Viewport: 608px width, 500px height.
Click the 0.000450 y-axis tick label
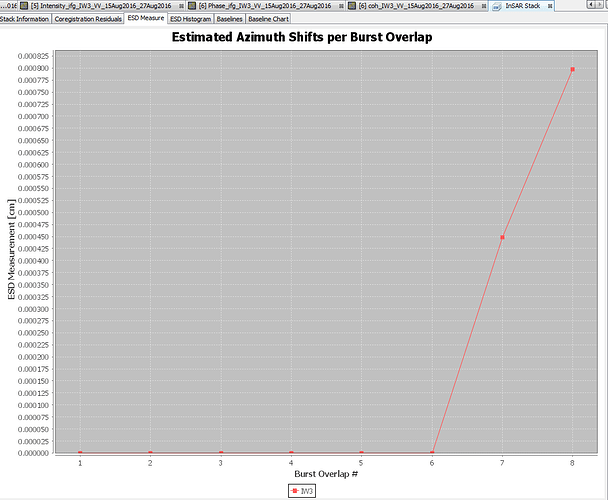click(x=33, y=237)
